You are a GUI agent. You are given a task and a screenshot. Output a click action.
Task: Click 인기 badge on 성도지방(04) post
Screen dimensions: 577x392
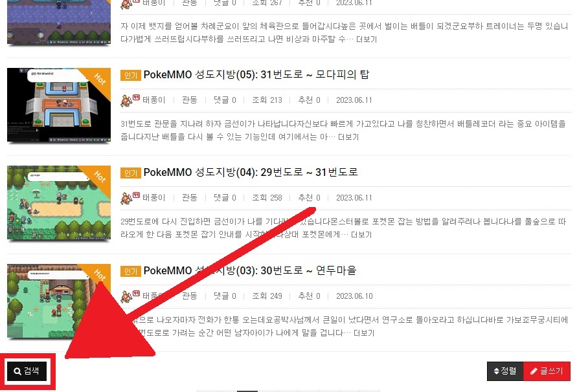coord(131,173)
